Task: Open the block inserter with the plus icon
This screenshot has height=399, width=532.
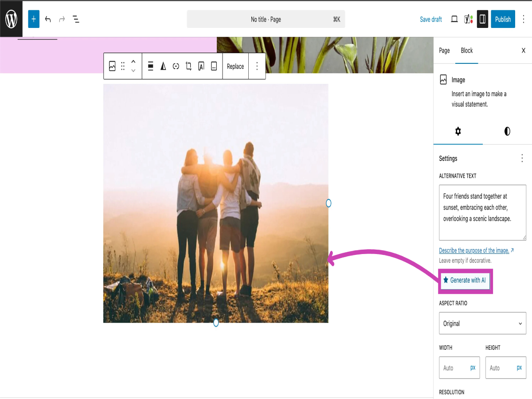Action: [x=34, y=19]
